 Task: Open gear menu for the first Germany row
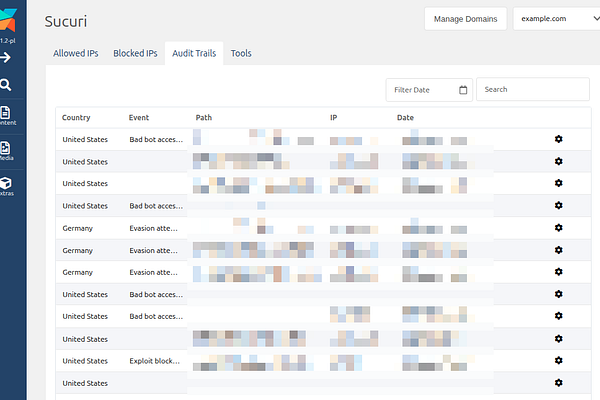[559, 228]
